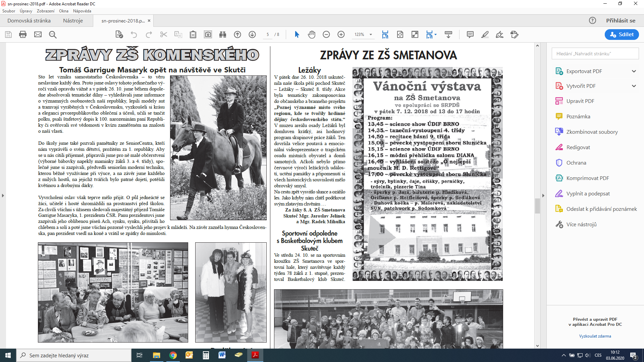Open the Zobrazení menu
This screenshot has width=644, height=362.
point(46,11)
